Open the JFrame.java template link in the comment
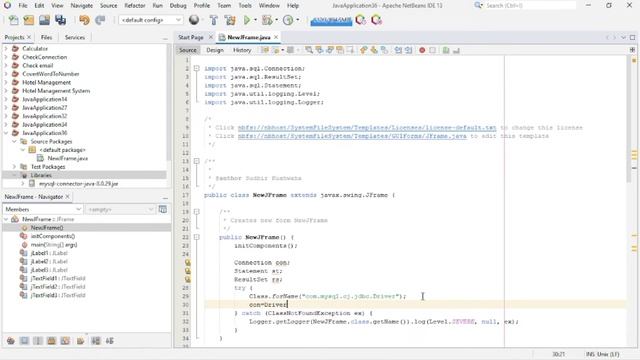This screenshot has width=640, height=360. [352, 136]
